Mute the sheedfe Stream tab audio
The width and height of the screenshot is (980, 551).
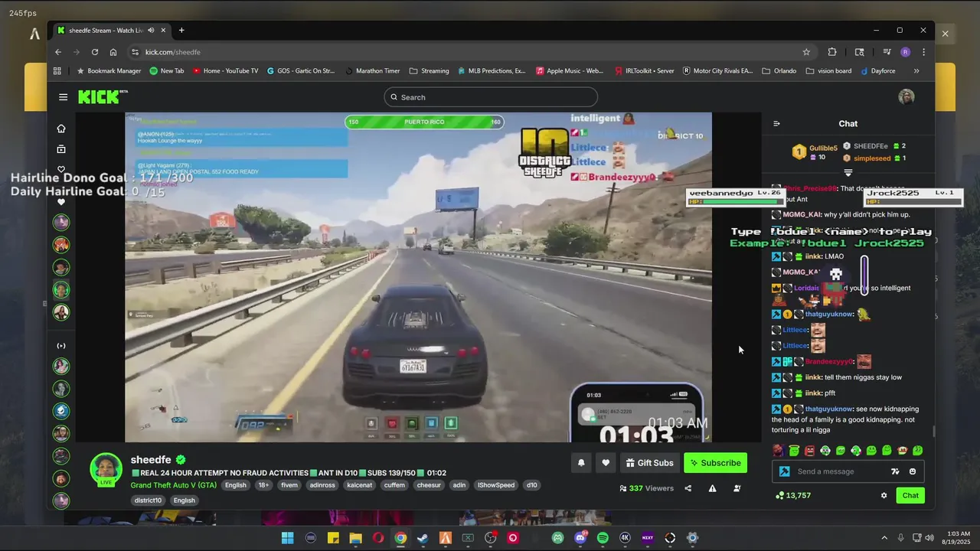click(151, 31)
